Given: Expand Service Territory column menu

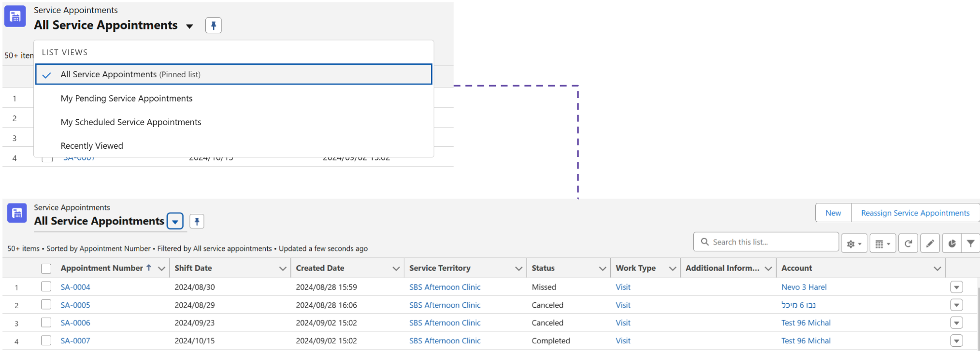Looking at the screenshot, I should (x=519, y=269).
